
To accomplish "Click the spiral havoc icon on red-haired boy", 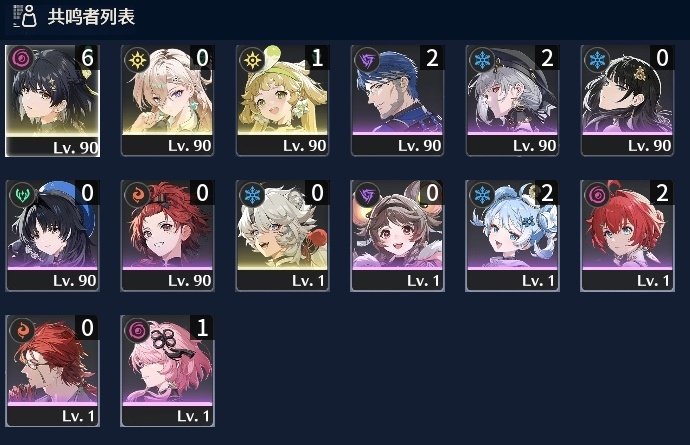I will click(598, 195).
